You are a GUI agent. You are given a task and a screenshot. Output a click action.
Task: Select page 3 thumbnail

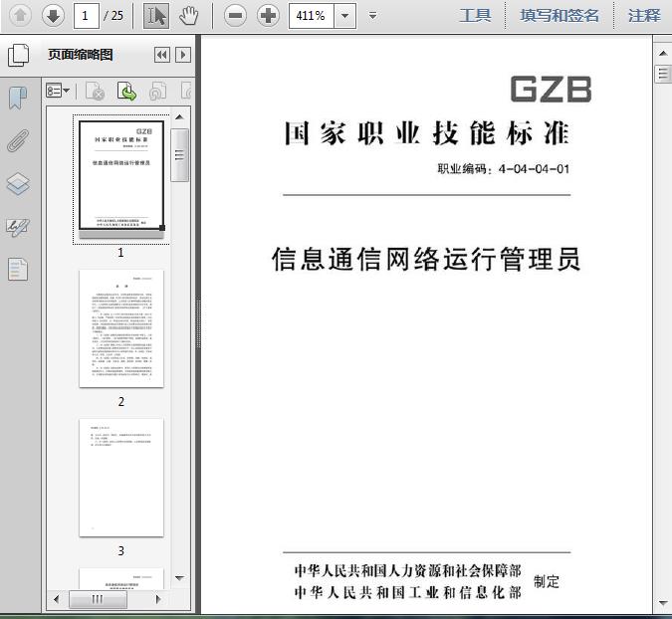121,478
